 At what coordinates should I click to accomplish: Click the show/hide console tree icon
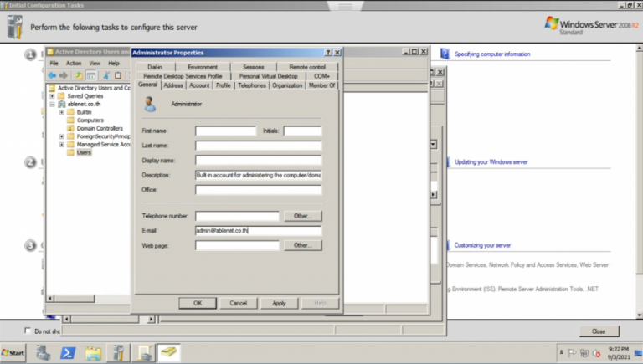pyautogui.click(x=91, y=75)
